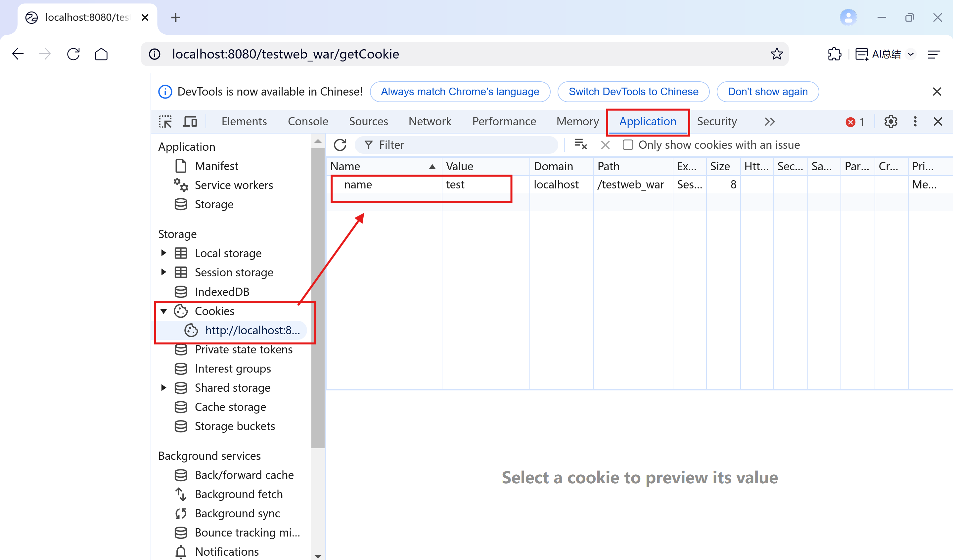Show more DevTools tabs via the chevron
953x560 pixels.
770,122
